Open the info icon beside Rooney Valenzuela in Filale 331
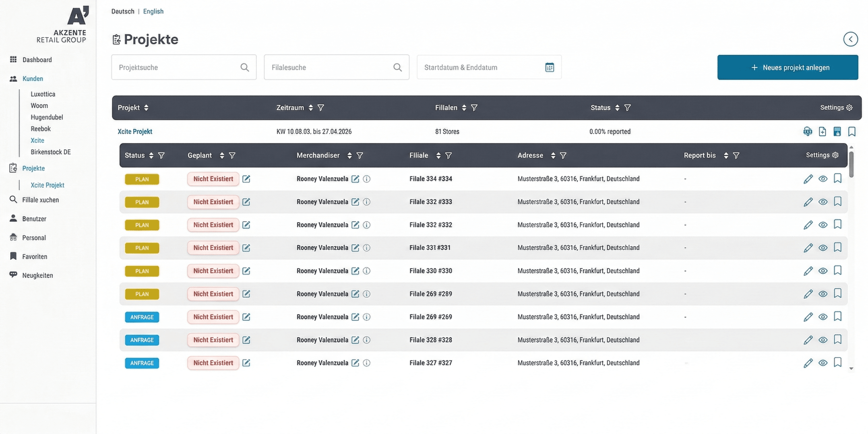Viewport: 868px width, 434px height. tap(366, 248)
